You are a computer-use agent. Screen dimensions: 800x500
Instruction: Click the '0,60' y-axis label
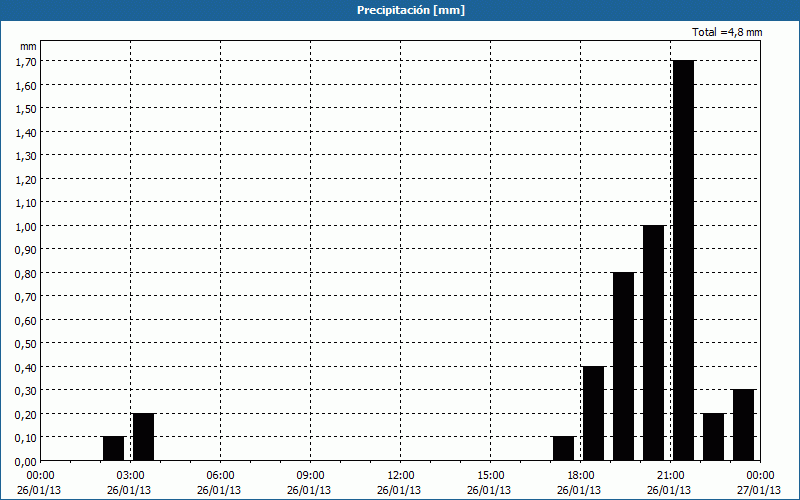[26, 320]
